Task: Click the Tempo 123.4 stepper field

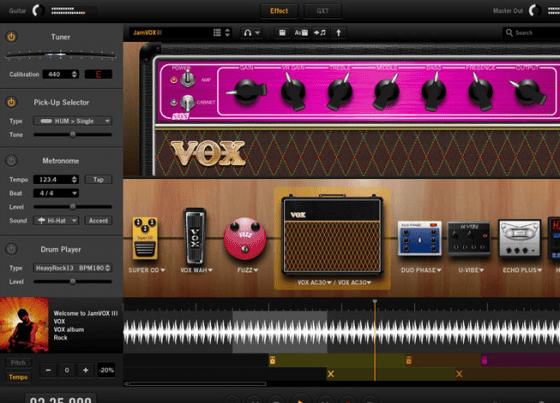Action: coord(56,179)
